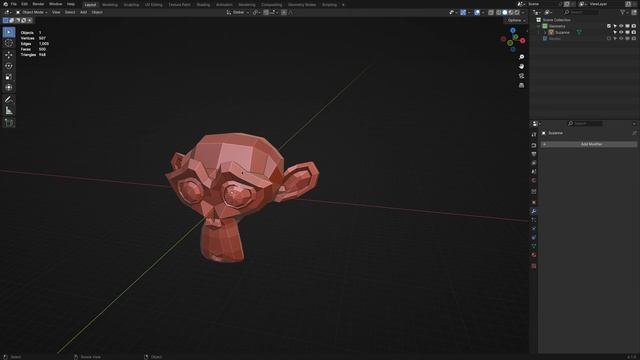This screenshot has width=640, height=360.
Task: Open the Global transform orientation dropdown
Action: tap(238, 12)
